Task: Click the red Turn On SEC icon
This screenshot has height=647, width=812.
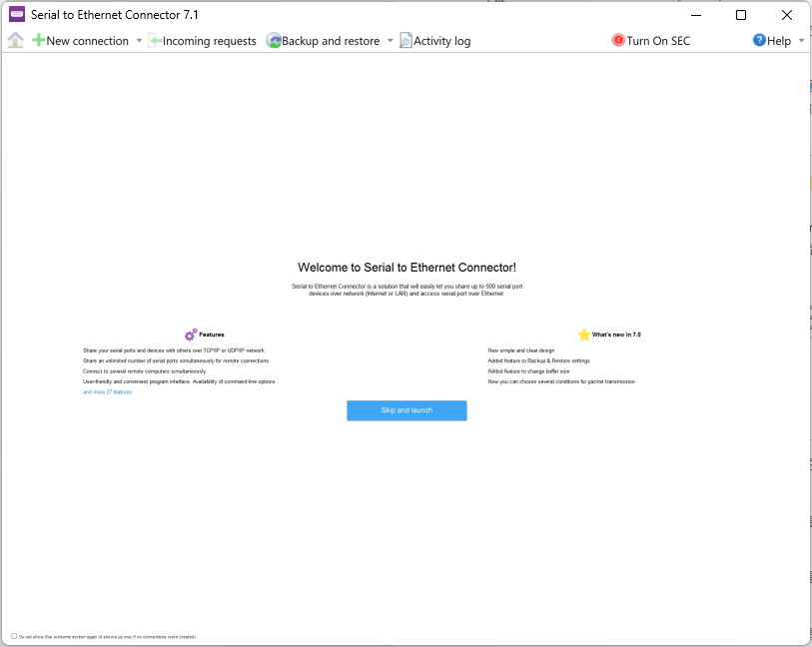Action: [x=618, y=40]
